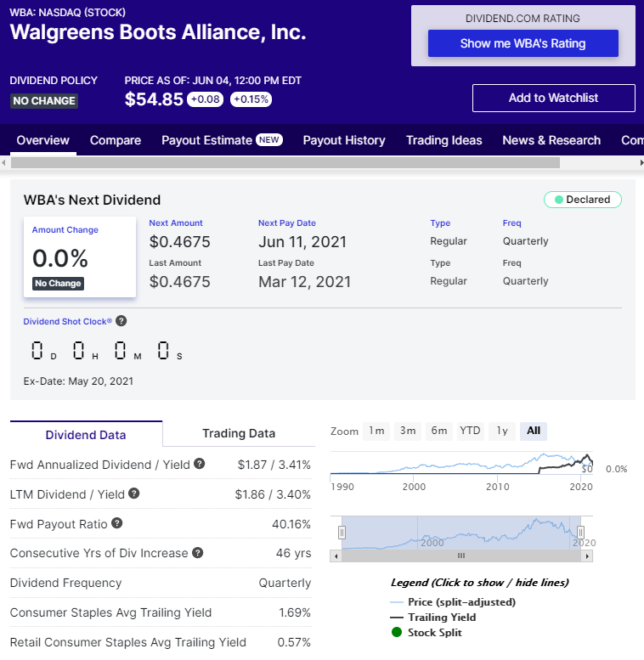Click the NEW badge on Payout Estimate
The height and width of the screenshot is (660, 644).
coord(269,140)
